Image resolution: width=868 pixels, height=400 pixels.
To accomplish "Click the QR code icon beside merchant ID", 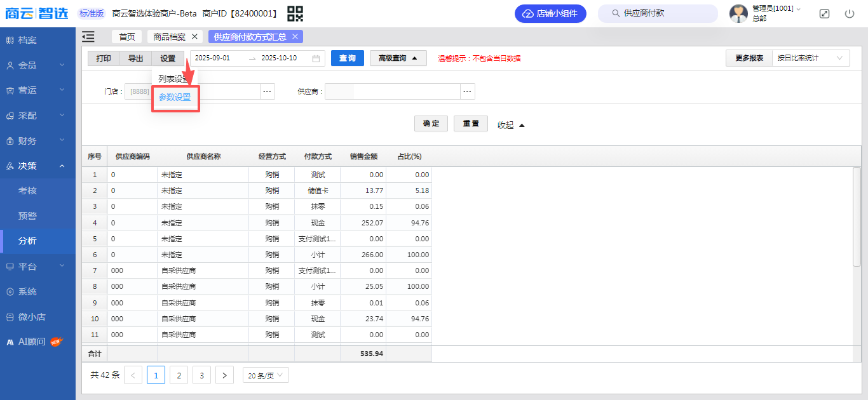I will 295,13.
